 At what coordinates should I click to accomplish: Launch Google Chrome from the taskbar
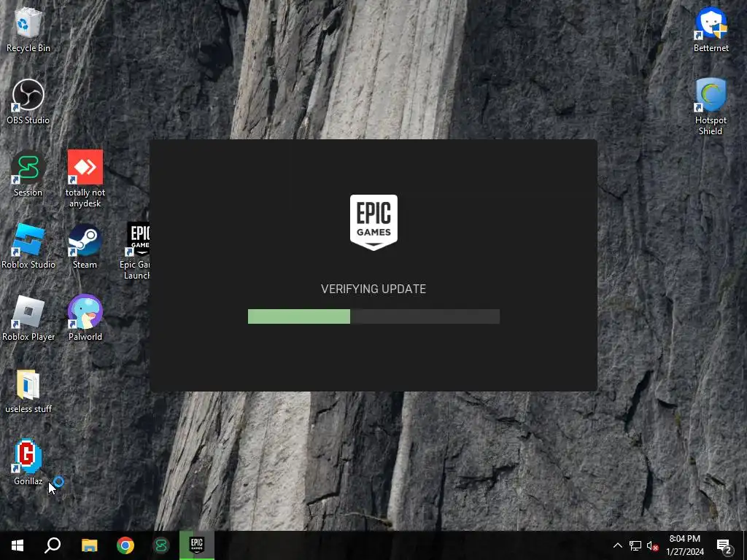[125, 545]
